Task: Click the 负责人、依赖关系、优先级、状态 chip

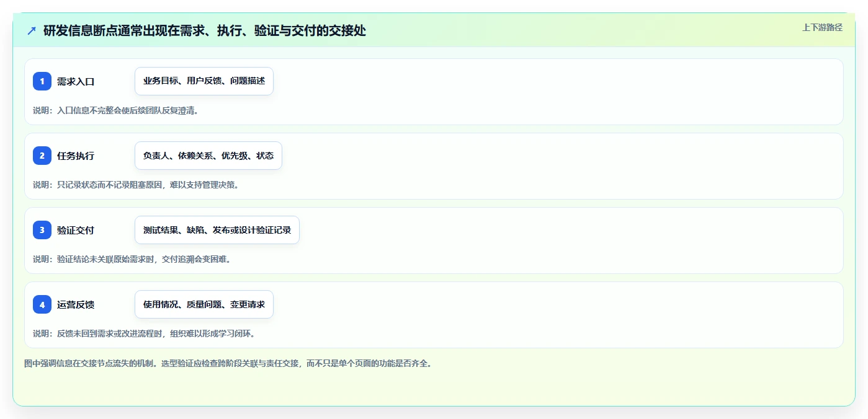Action: 208,156
